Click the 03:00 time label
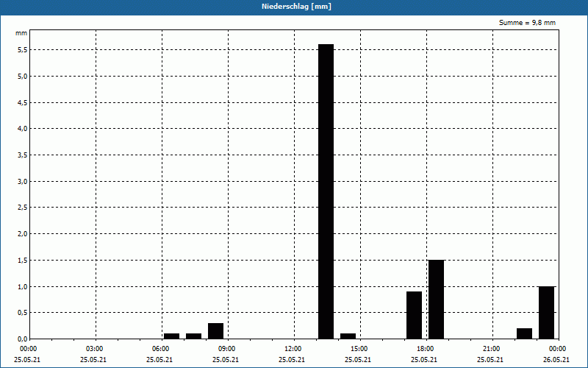This screenshot has width=588, height=368. pyautogui.click(x=94, y=349)
